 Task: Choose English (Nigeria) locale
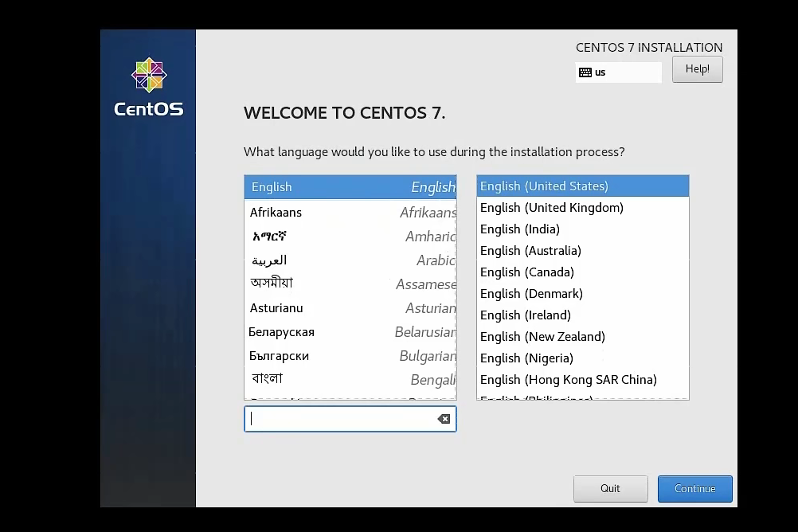pos(583,358)
